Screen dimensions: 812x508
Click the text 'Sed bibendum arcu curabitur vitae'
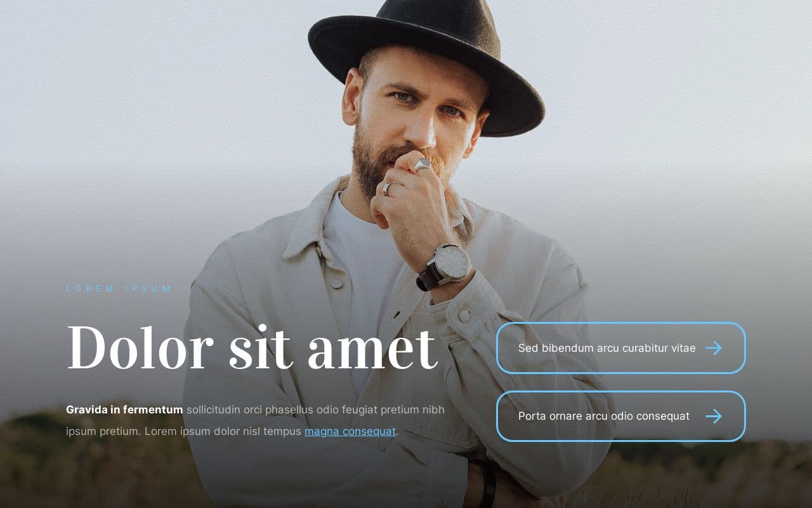pos(607,348)
